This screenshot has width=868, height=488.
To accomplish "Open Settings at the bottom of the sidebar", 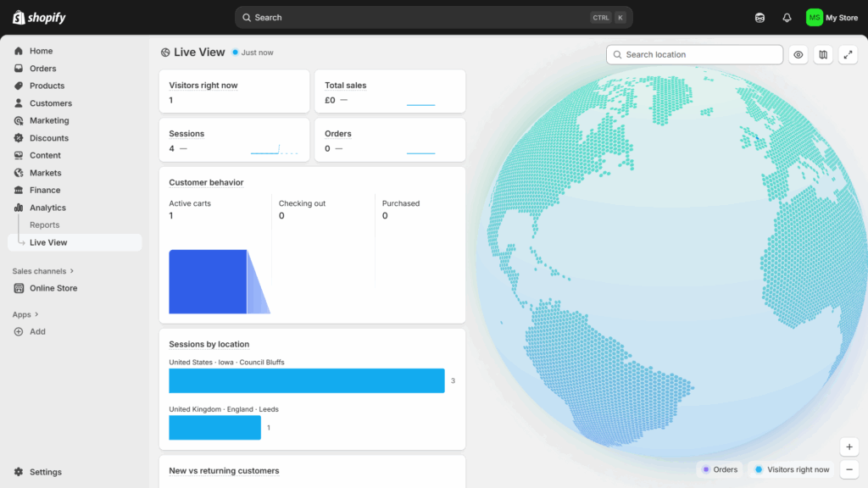I will click(45, 472).
